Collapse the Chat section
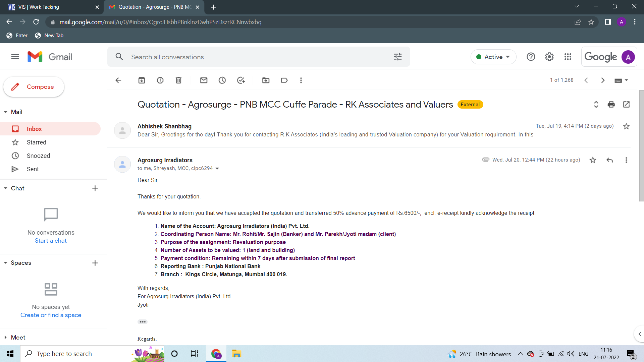 point(5,188)
